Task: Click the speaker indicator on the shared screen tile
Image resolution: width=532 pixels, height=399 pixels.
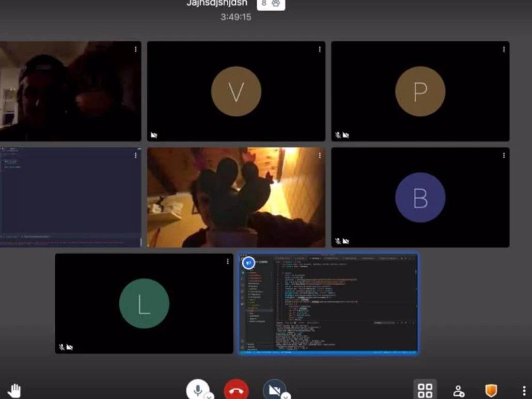Action: [248, 263]
